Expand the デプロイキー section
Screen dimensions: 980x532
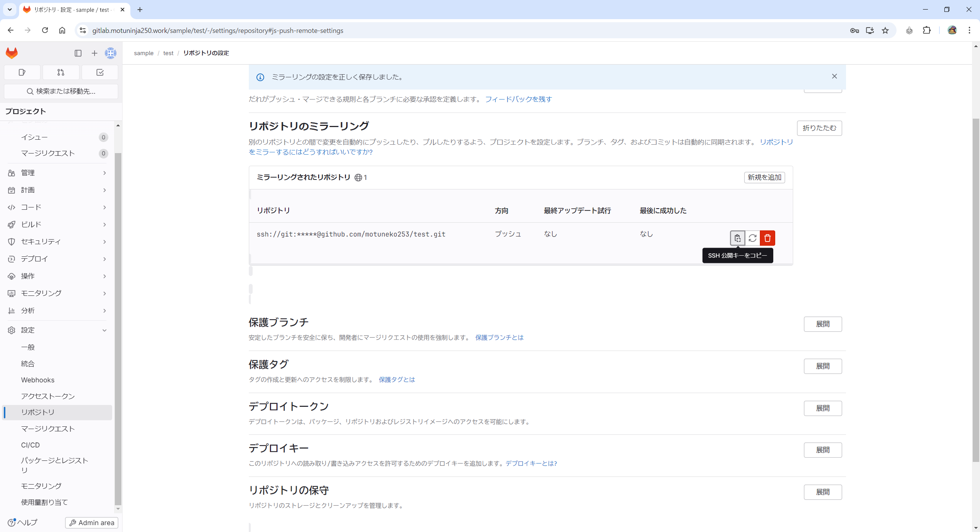pos(823,450)
